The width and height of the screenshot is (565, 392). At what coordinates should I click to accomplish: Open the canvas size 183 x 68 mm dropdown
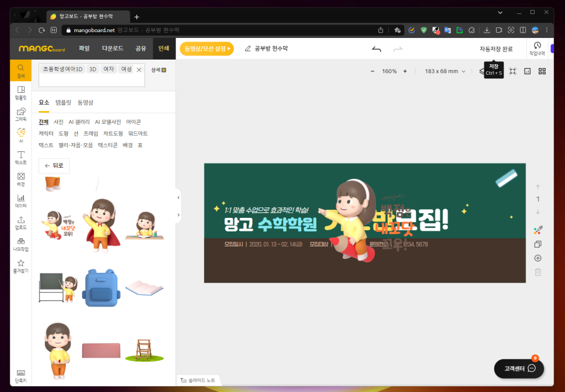[445, 71]
